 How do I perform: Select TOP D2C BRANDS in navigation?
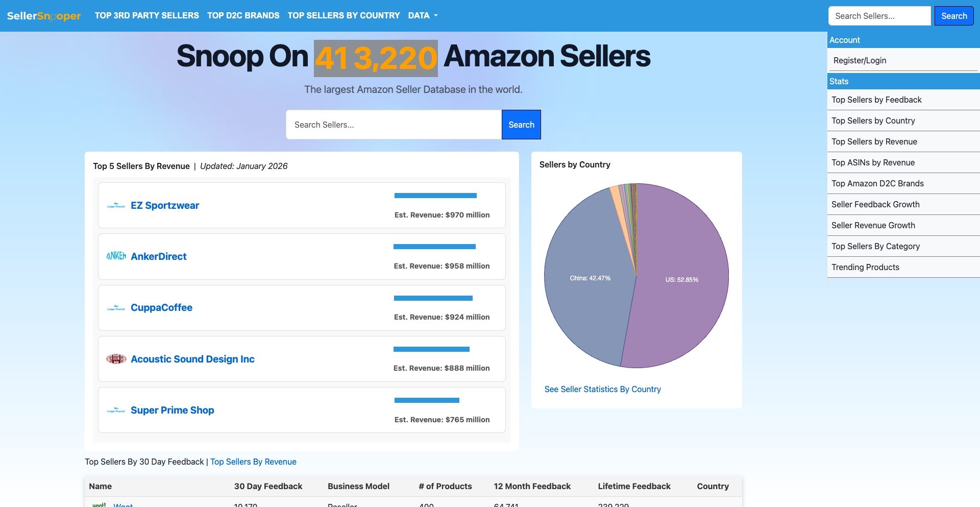pyautogui.click(x=243, y=15)
